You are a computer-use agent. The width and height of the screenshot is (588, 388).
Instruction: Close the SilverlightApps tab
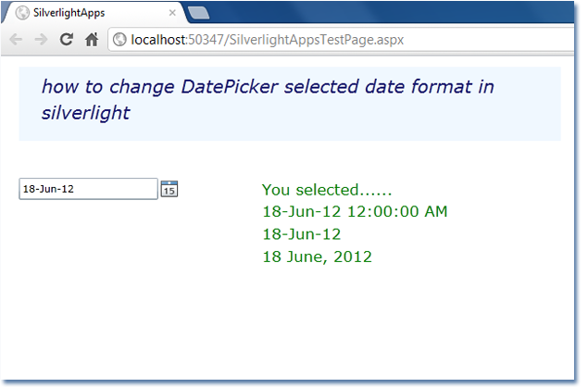point(172,13)
